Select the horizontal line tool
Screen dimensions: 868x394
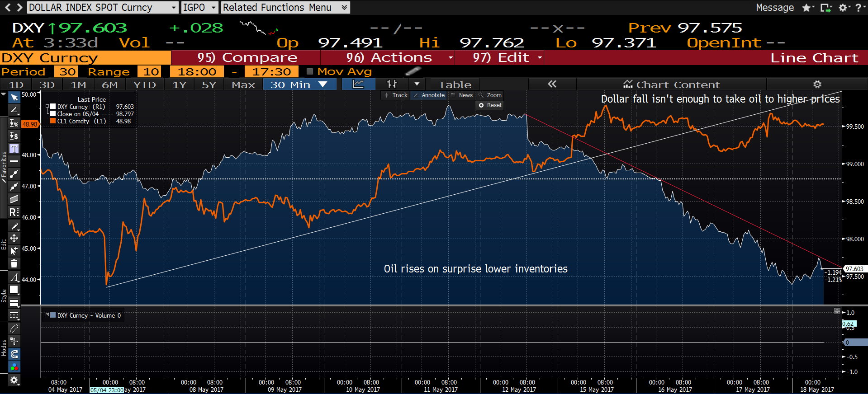coord(14,161)
